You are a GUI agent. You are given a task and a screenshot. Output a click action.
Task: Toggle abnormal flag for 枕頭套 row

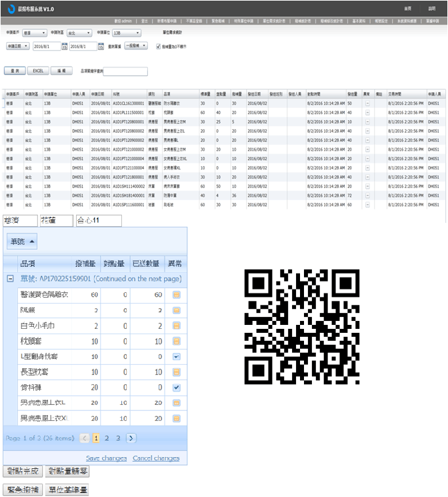(x=176, y=342)
